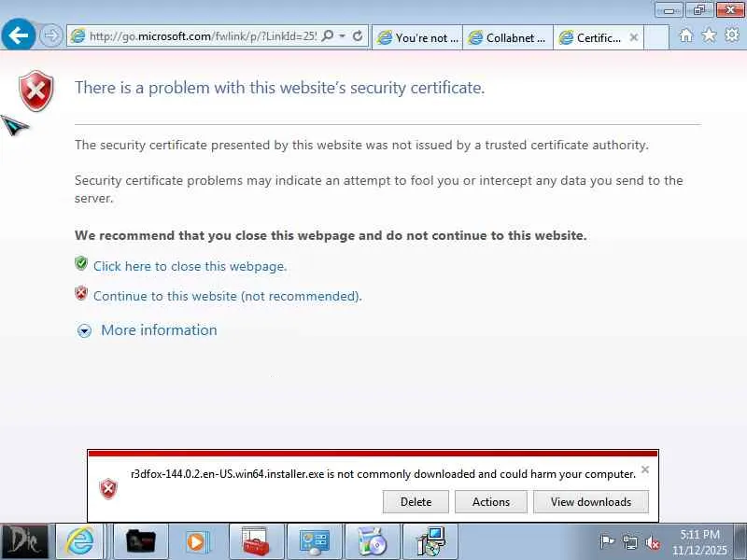This screenshot has width=747, height=560.
Task: Click the Action Center flag tray icon
Action: pos(607,542)
